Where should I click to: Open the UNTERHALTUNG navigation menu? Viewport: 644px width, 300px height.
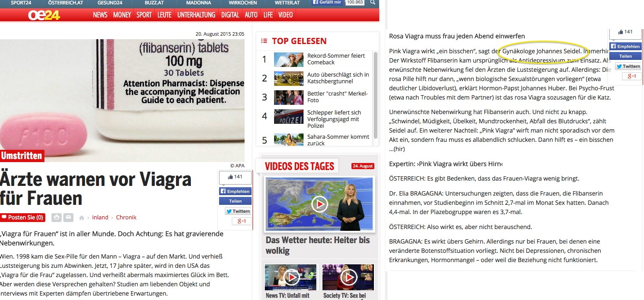click(196, 15)
